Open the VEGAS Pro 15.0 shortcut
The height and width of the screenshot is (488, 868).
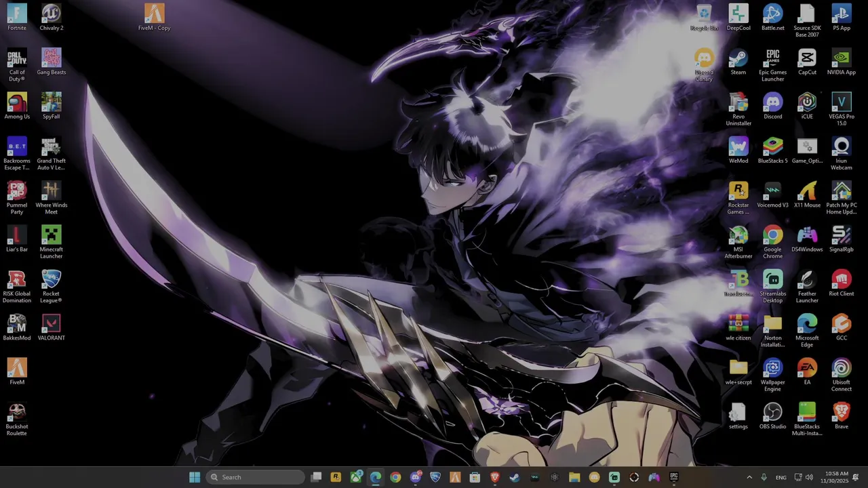(842, 110)
